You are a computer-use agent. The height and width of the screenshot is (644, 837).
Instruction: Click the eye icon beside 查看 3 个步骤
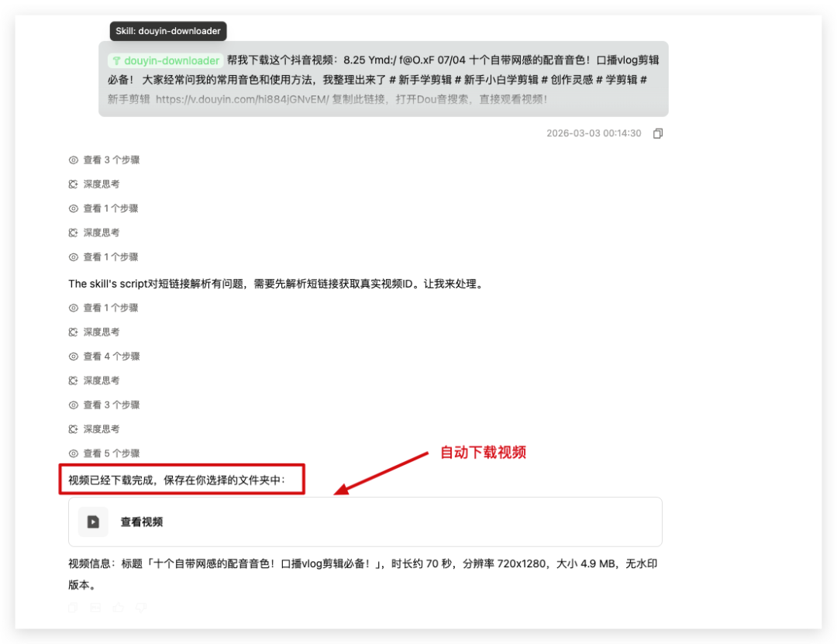pos(72,160)
